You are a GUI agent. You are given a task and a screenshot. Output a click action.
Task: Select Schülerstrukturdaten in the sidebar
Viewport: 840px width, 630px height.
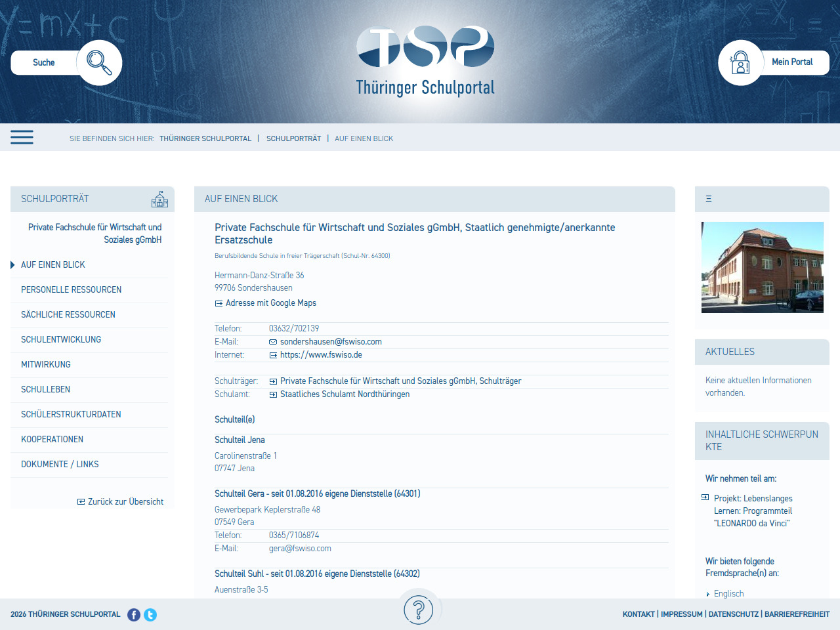[x=71, y=414]
